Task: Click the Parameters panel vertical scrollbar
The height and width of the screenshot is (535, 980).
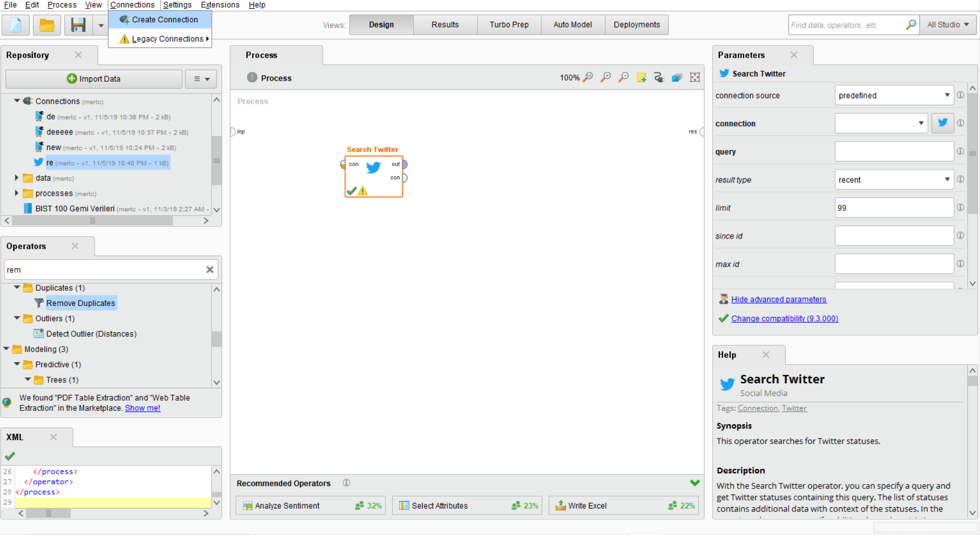Action: pos(972,153)
